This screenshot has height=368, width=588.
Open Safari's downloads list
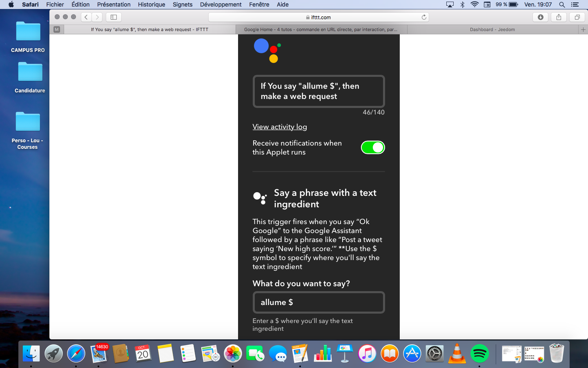pyautogui.click(x=541, y=17)
